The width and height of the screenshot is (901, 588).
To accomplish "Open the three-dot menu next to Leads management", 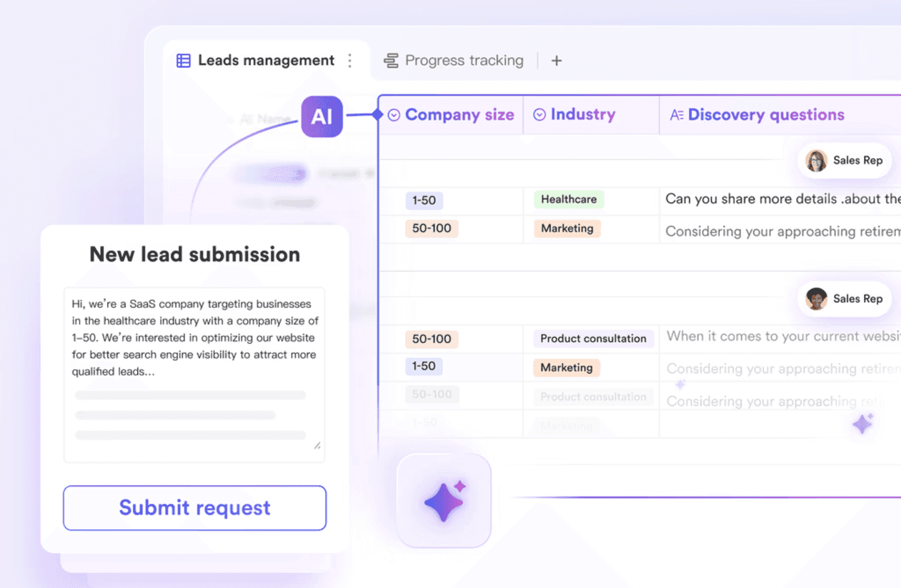I will click(350, 60).
